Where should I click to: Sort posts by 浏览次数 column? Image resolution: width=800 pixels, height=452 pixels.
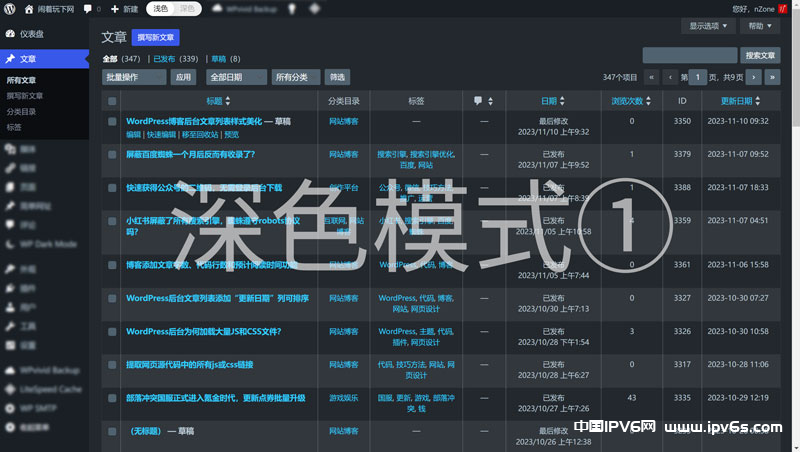(x=631, y=101)
